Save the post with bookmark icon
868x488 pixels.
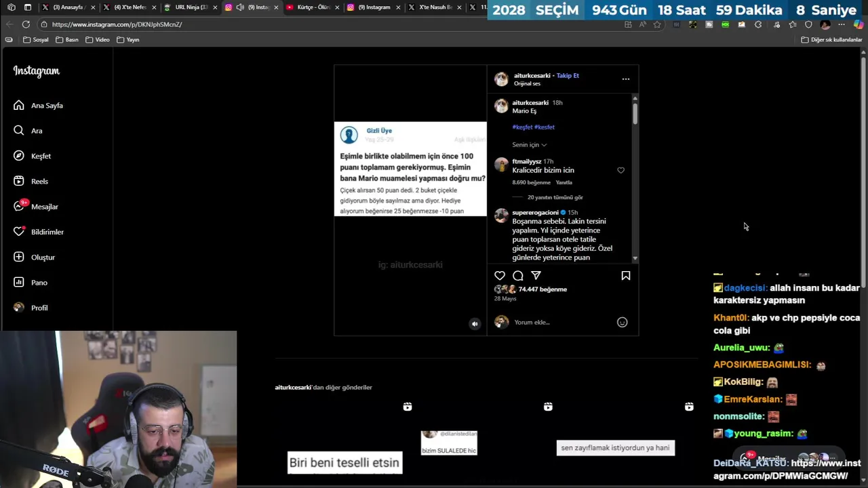(626, 275)
